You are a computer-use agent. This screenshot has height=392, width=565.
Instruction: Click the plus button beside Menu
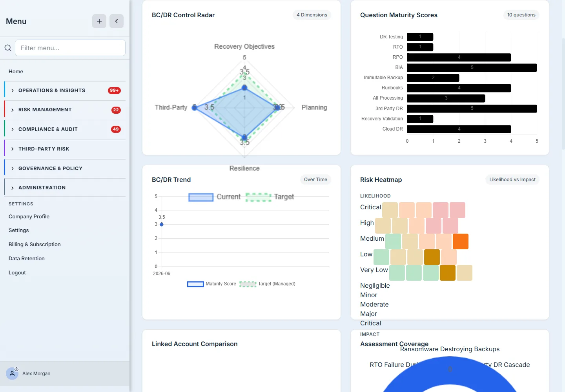(x=99, y=21)
